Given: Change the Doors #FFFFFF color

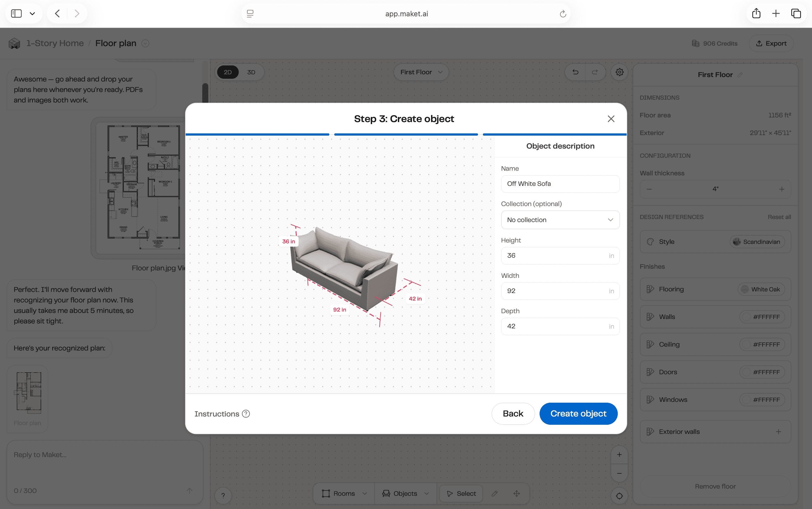Looking at the screenshot, I should (762, 372).
